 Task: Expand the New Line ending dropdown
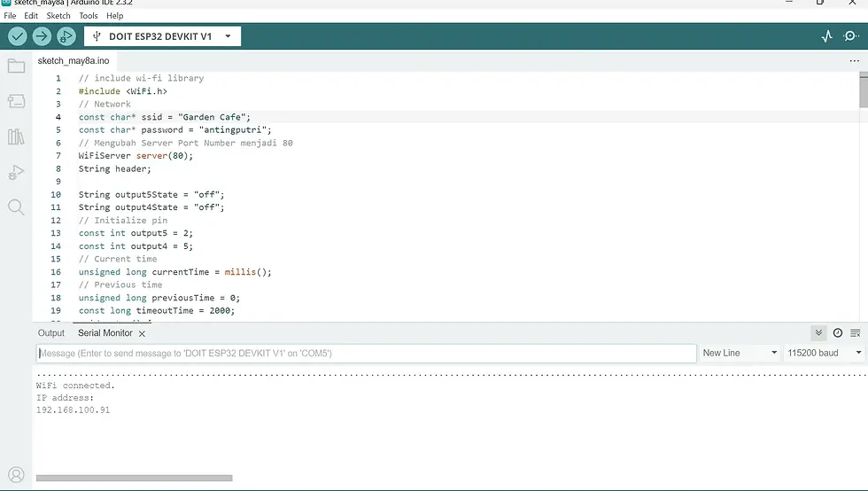tap(740, 353)
